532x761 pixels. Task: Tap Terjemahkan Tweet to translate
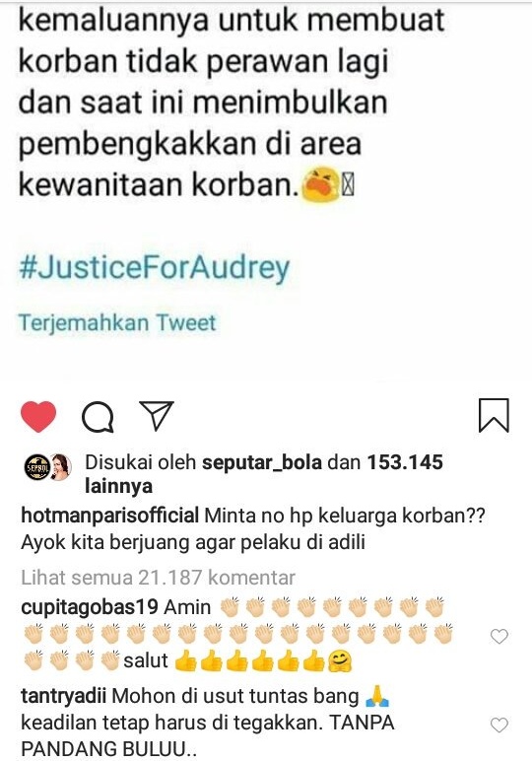click(x=117, y=322)
